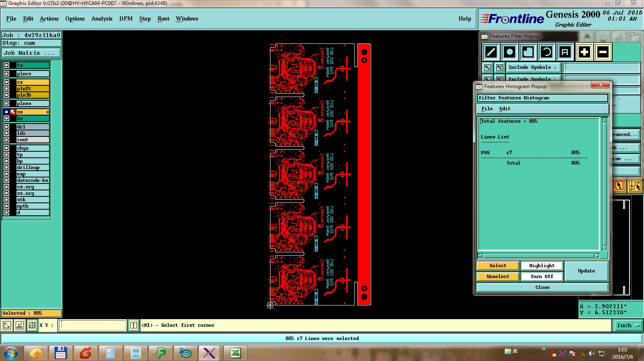Click the grid snap icon near X Y
The height and width of the screenshot is (361, 644).
(32, 325)
